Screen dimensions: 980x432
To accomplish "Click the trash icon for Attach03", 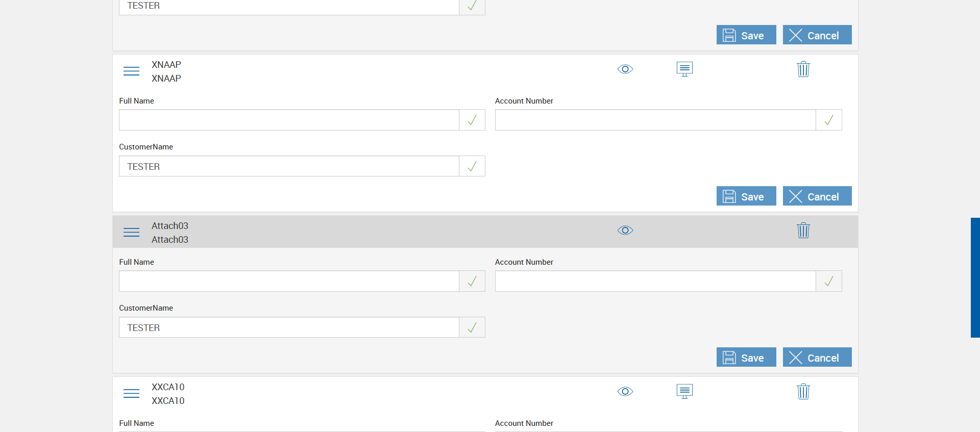I will pos(803,231).
